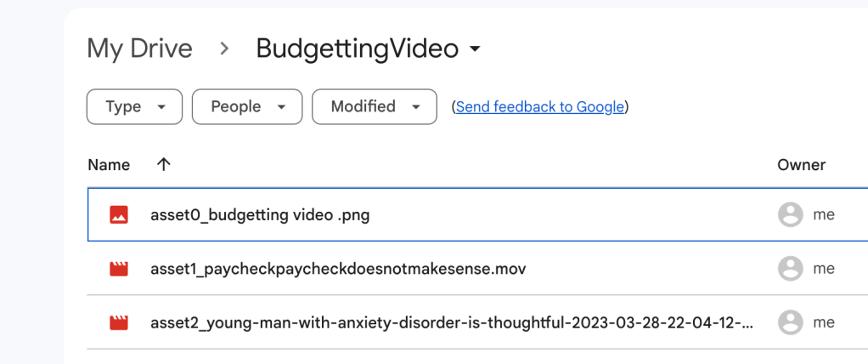The image size is (868, 364).
Task: Click owner 'me' text in asset0 row
Action: [824, 214]
